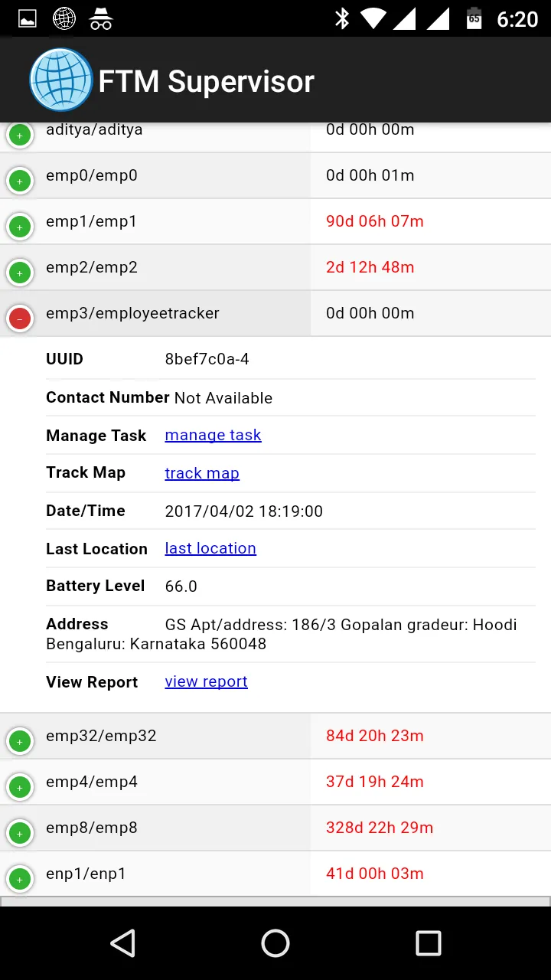This screenshot has width=551, height=980.
Task: Select the GS Apt address text
Action: point(282,634)
